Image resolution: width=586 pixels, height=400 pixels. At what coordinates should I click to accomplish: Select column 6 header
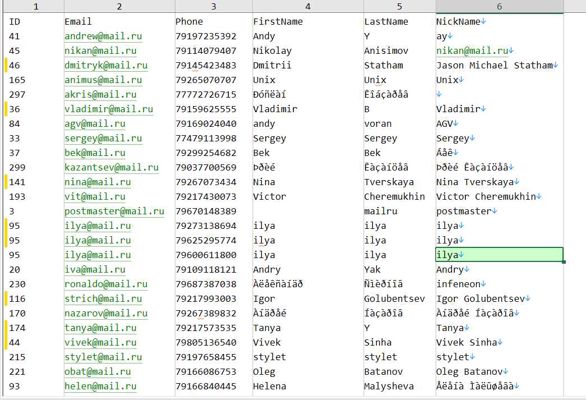click(x=499, y=6)
